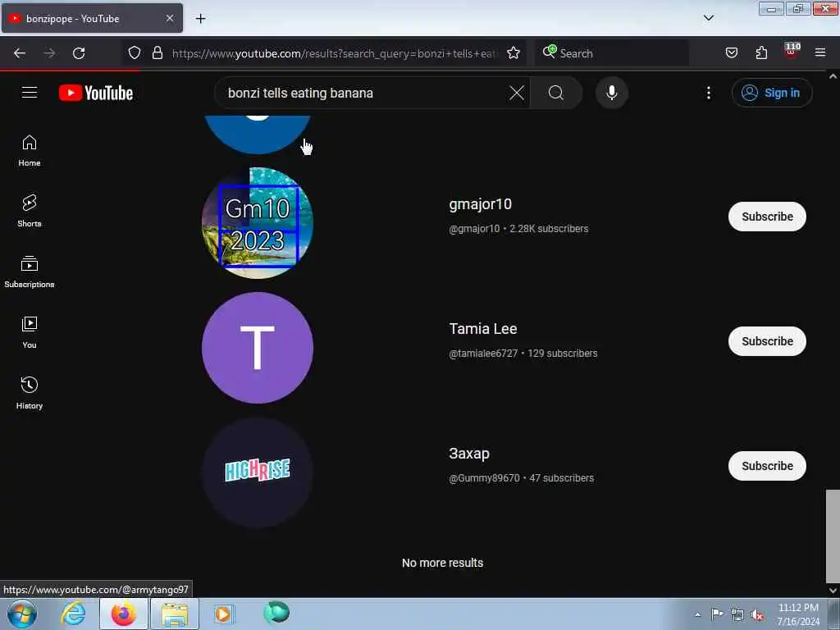Open Shorts from the sidebar

tap(30, 211)
